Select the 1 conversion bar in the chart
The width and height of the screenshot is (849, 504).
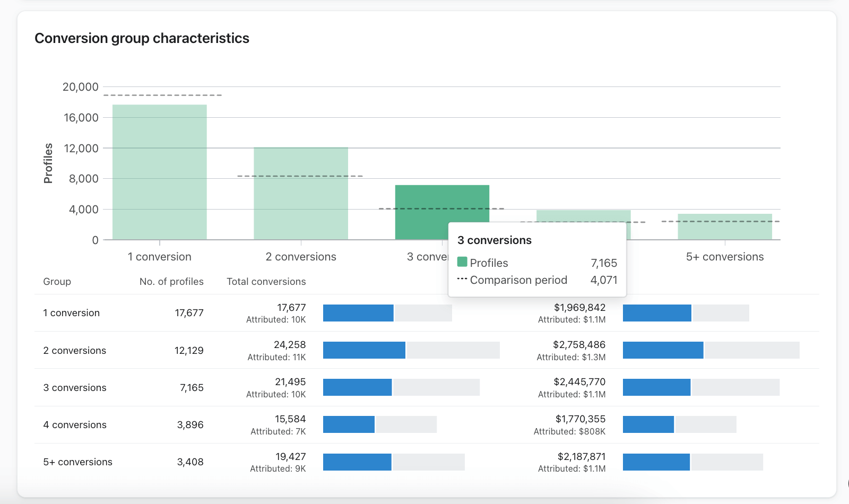pyautogui.click(x=159, y=170)
